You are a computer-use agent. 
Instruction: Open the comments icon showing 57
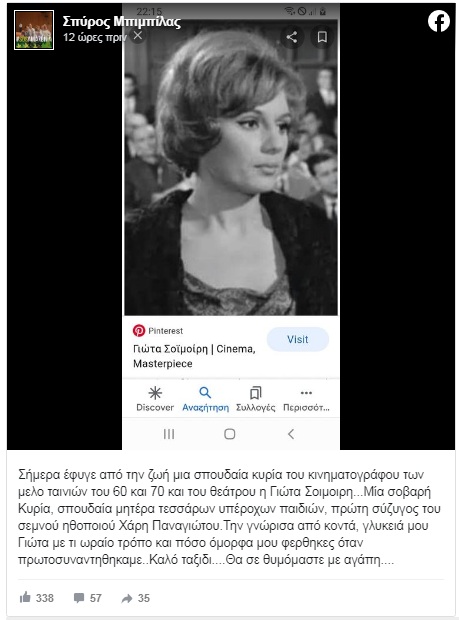pyautogui.click(x=79, y=598)
